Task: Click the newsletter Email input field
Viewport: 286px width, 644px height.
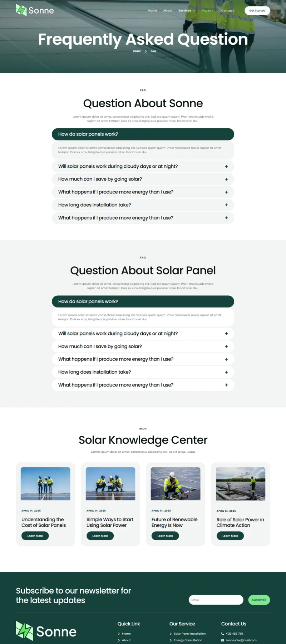Action: pyautogui.click(x=216, y=600)
